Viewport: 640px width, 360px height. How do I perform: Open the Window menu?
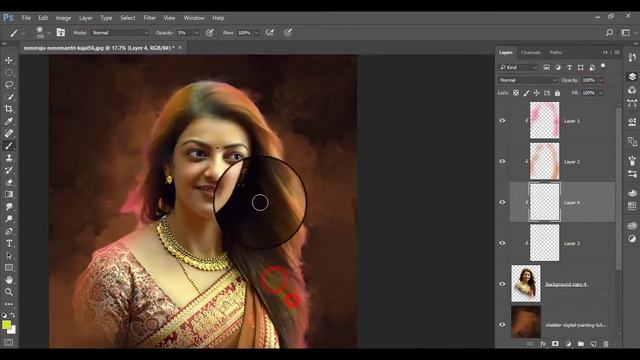pos(194,18)
